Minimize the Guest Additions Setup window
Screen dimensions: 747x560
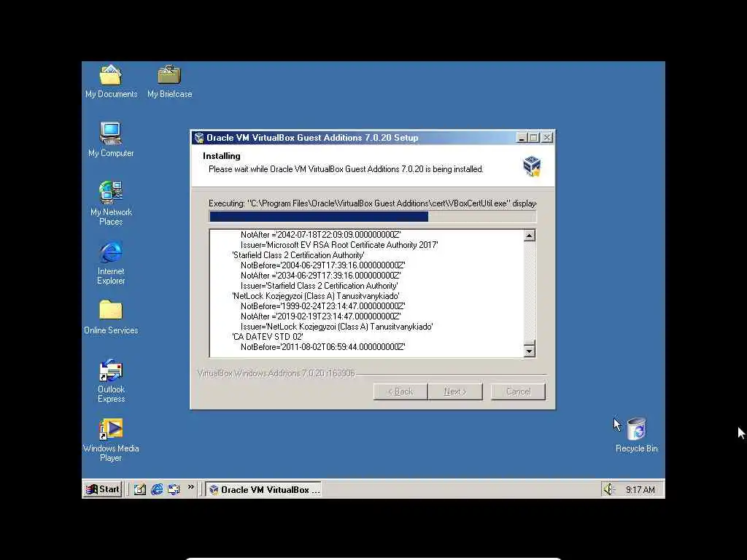(521, 138)
